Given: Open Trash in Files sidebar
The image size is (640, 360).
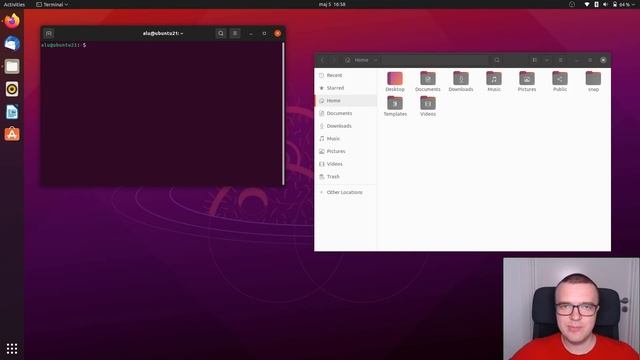Looking at the screenshot, I should [346, 177].
